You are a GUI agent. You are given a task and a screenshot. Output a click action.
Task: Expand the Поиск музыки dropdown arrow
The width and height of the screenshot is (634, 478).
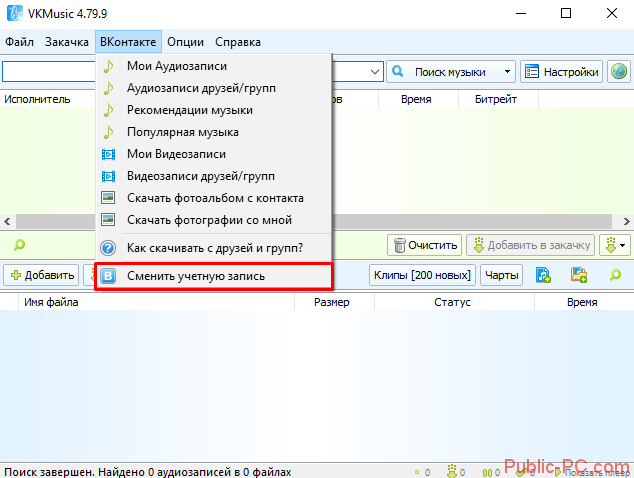click(x=507, y=72)
